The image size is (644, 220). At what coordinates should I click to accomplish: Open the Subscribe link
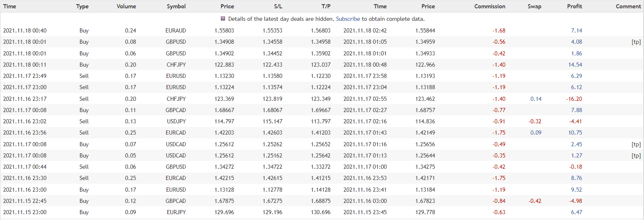click(x=348, y=19)
